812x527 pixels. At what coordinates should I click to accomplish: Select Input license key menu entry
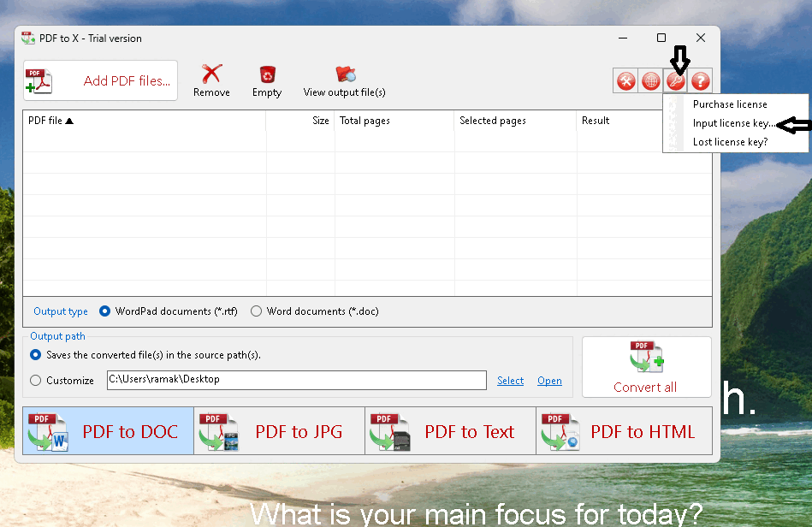732,123
